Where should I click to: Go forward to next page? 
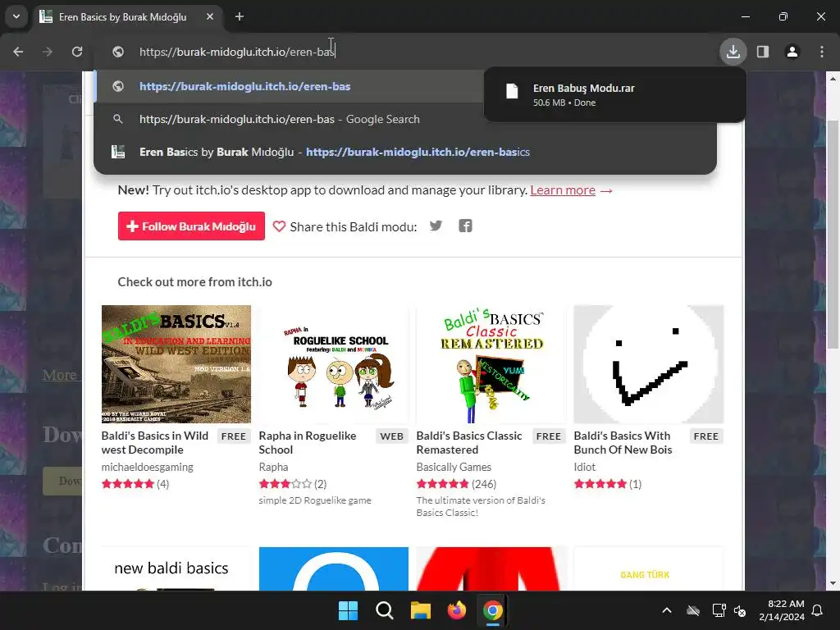click(48, 52)
